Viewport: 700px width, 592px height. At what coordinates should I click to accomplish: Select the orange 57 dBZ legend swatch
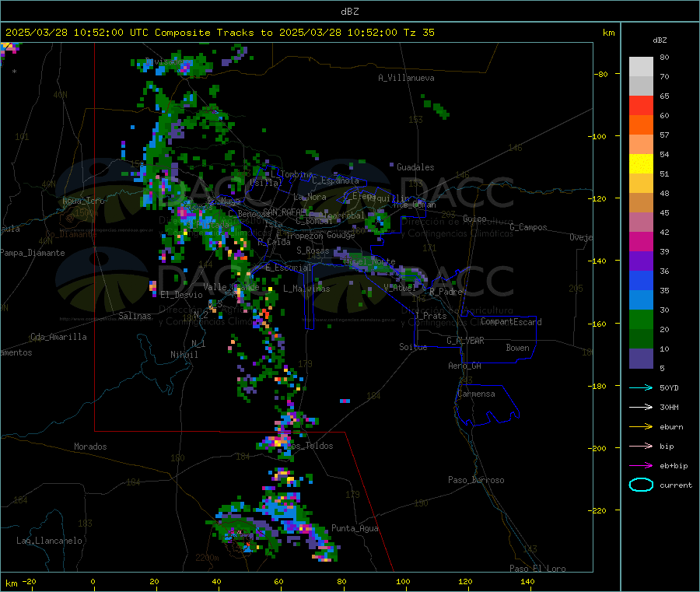641,125
